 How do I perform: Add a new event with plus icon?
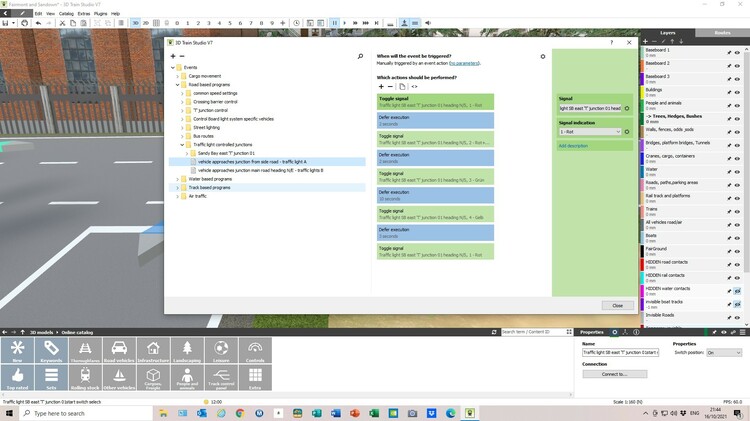point(173,56)
